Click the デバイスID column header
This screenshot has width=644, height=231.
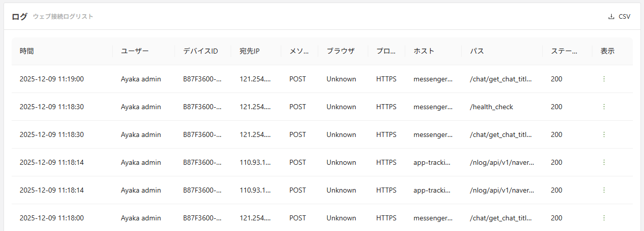(200, 51)
